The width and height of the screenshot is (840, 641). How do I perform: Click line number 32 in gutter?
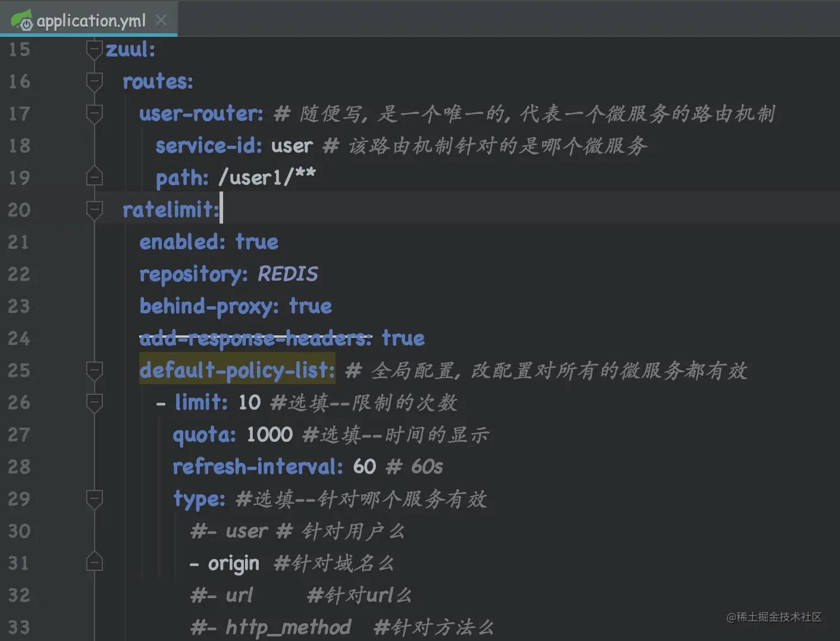(19, 595)
